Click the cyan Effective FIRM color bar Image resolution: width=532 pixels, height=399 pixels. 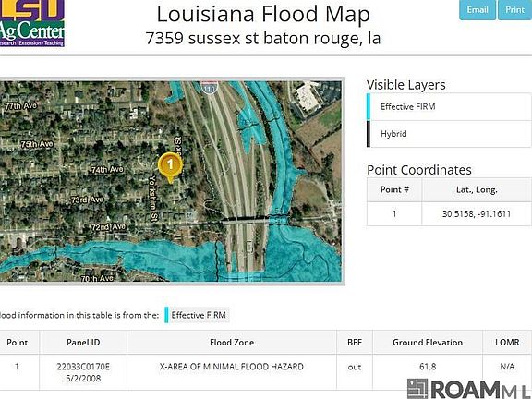[x=369, y=107]
